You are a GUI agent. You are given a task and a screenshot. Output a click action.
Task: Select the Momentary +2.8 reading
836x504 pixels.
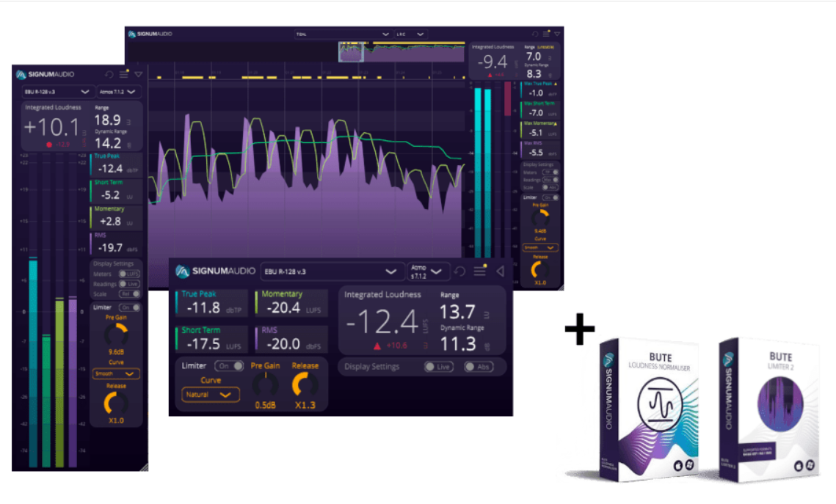click(x=116, y=217)
